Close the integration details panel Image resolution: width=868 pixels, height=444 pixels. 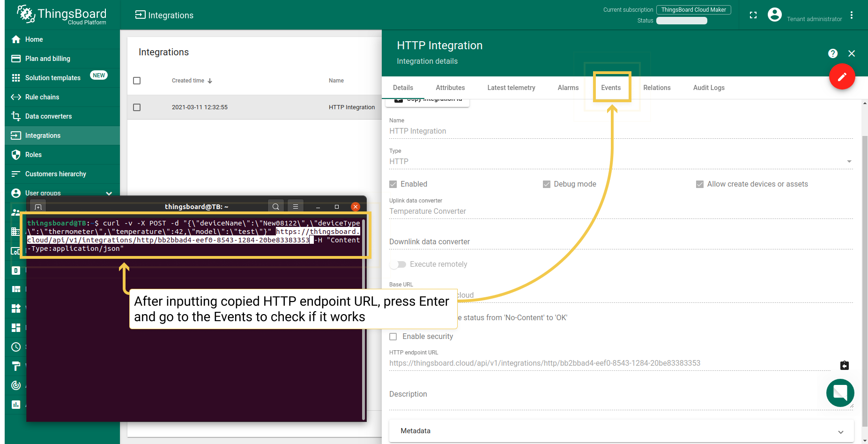coord(852,53)
